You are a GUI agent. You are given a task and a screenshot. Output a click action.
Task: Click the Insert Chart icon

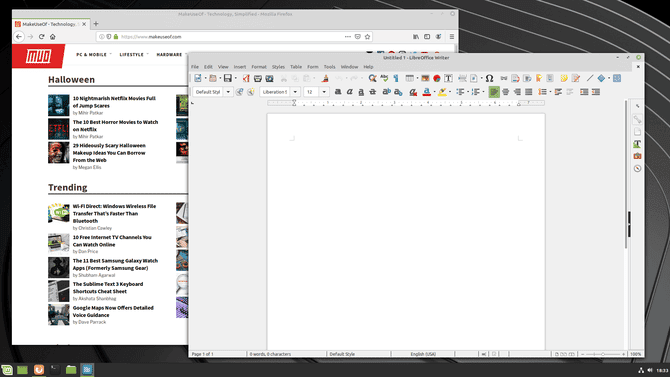pos(437,78)
